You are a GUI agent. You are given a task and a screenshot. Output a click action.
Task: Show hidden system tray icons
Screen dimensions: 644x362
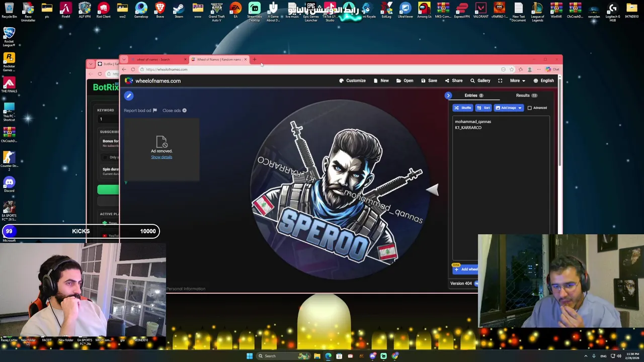click(x=586, y=356)
